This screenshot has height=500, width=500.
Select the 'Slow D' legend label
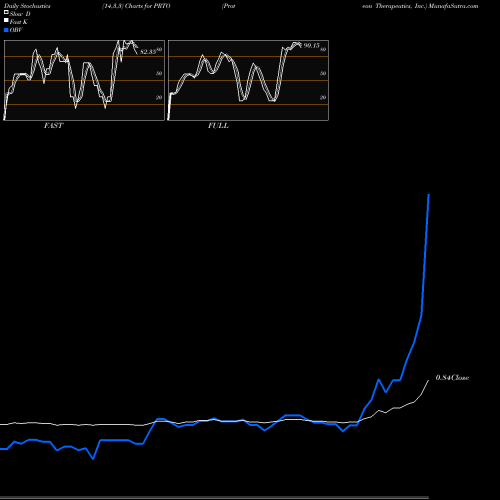(x=20, y=14)
